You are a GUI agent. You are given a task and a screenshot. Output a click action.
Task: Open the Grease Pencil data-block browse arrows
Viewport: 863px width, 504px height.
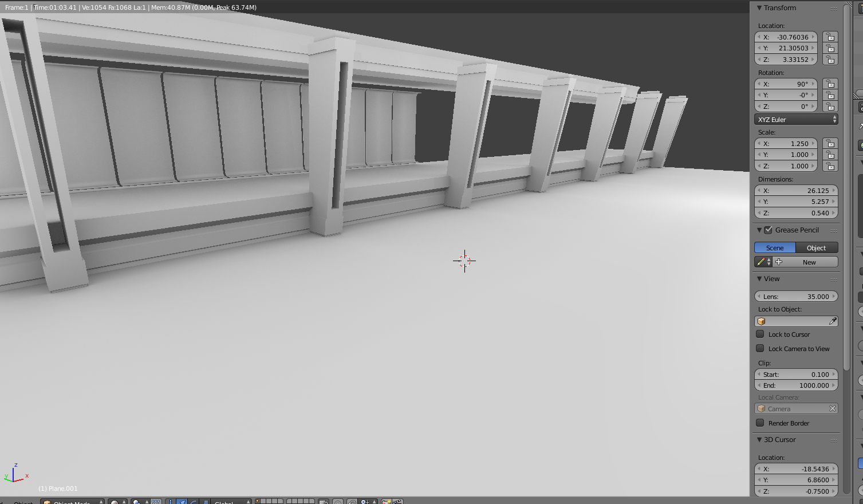(769, 262)
